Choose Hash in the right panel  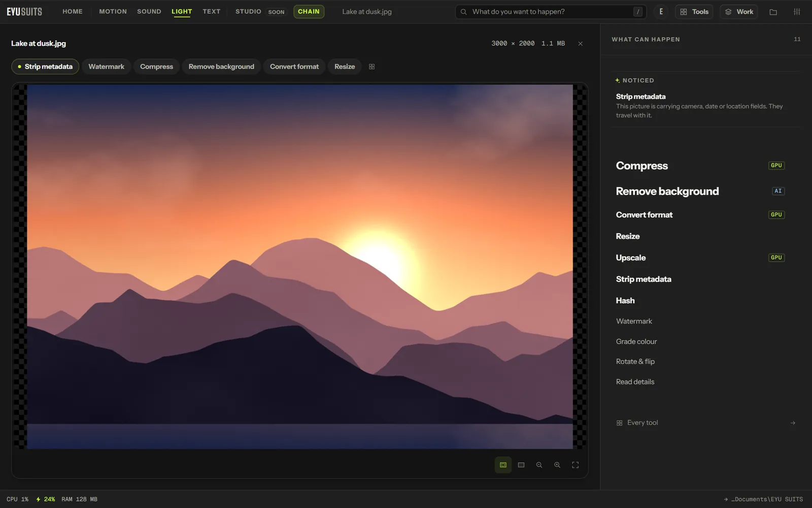click(x=700, y=300)
